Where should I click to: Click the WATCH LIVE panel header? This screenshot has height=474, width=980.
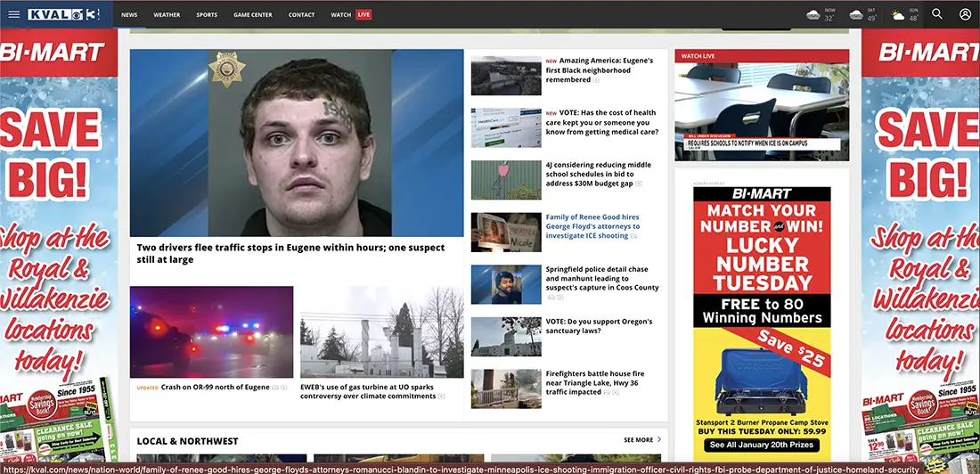click(762, 56)
